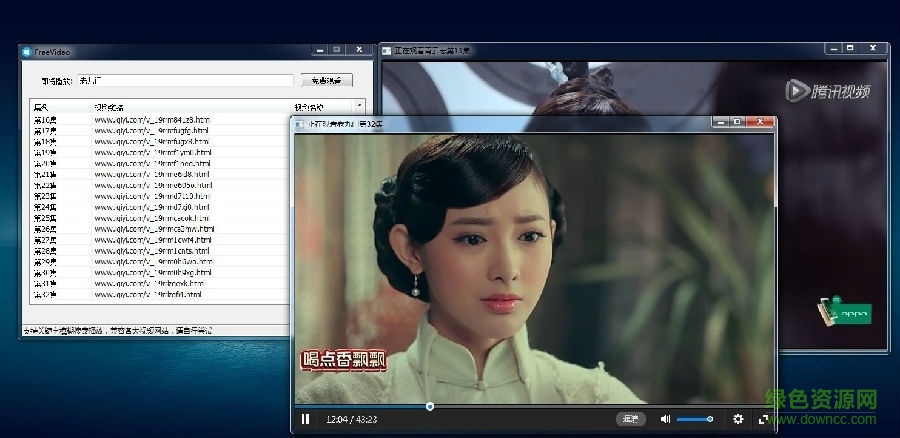The width and height of the screenshot is (900, 438).
Task: Click the iqiyi URL in the 第26集 row
Action: point(154,229)
